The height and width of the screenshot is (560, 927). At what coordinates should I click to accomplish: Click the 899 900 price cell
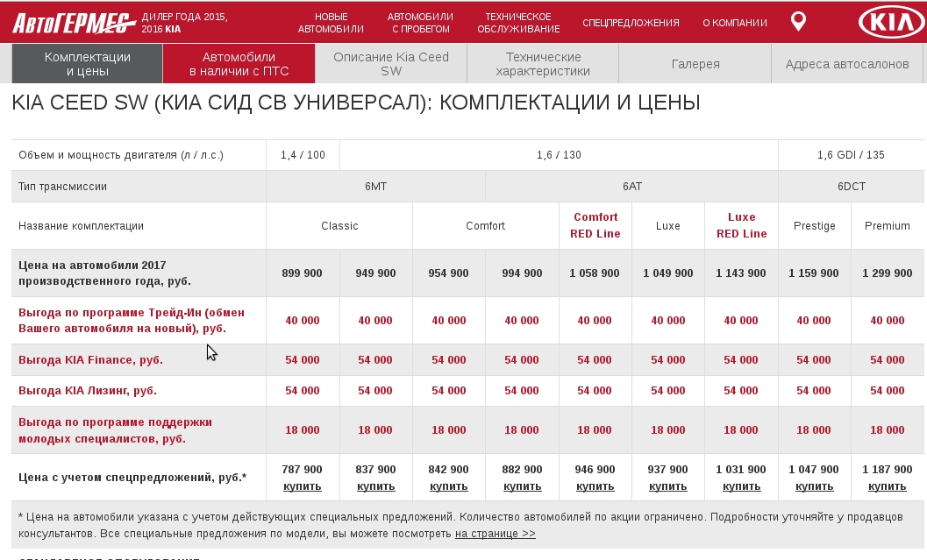[x=302, y=273]
